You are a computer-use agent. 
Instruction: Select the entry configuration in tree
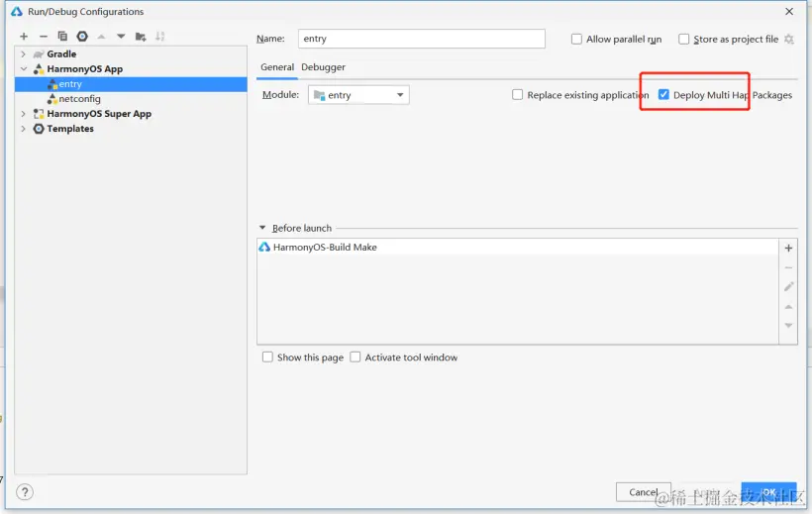click(x=131, y=84)
